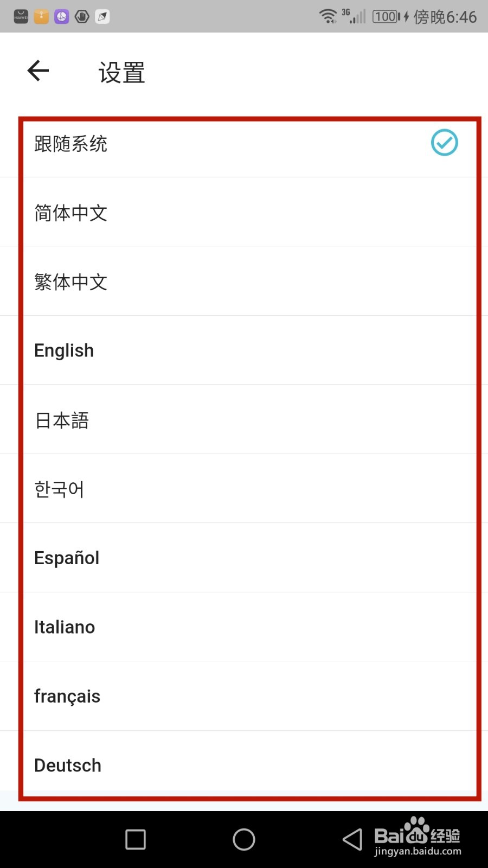488x868 pixels.
Task: Tap the purple clock notification icon
Action: click(62, 17)
